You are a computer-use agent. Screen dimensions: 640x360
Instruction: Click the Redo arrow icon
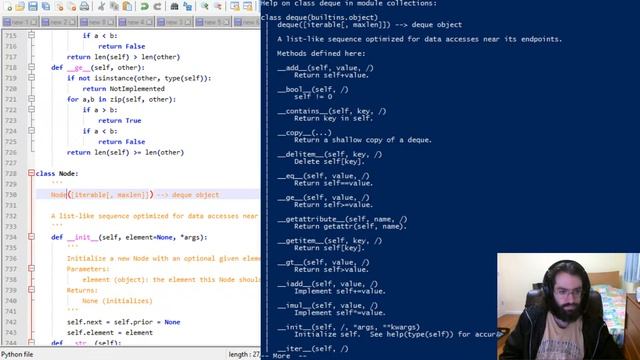157,6
